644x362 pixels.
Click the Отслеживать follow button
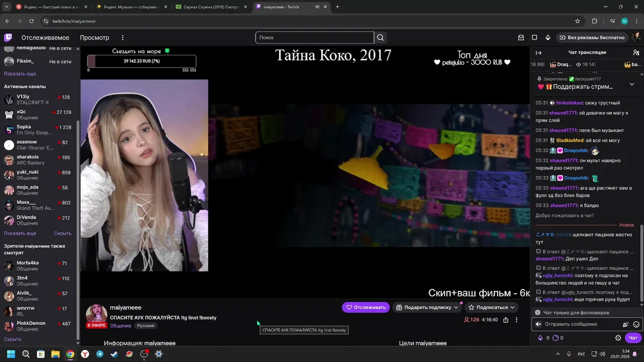tap(366, 307)
